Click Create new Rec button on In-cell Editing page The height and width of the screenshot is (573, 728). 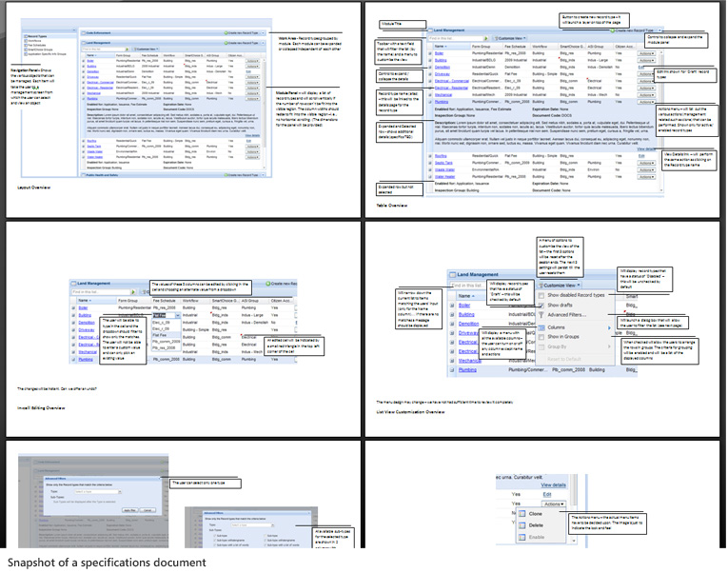(282, 284)
